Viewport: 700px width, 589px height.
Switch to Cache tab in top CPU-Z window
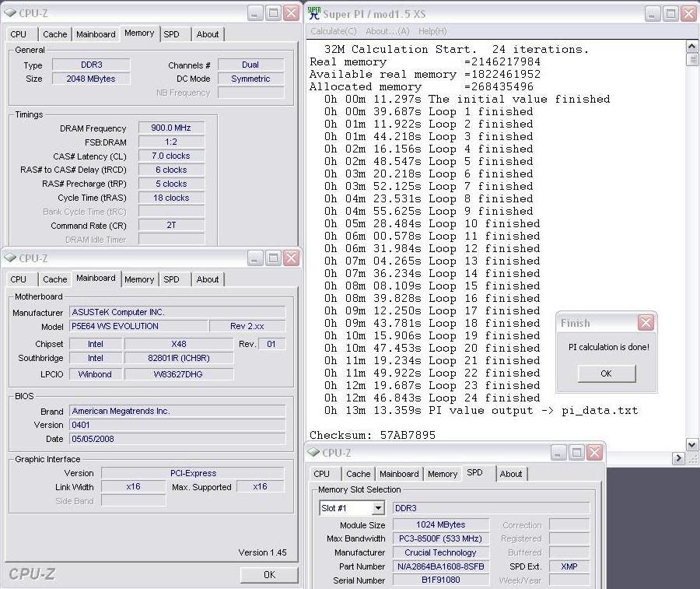(55, 34)
